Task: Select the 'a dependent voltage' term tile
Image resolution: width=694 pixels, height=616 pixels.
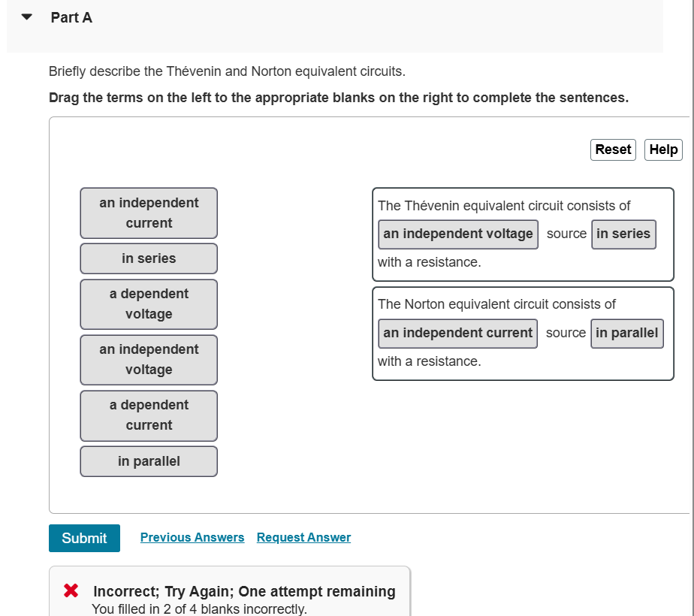Action: [x=148, y=303]
